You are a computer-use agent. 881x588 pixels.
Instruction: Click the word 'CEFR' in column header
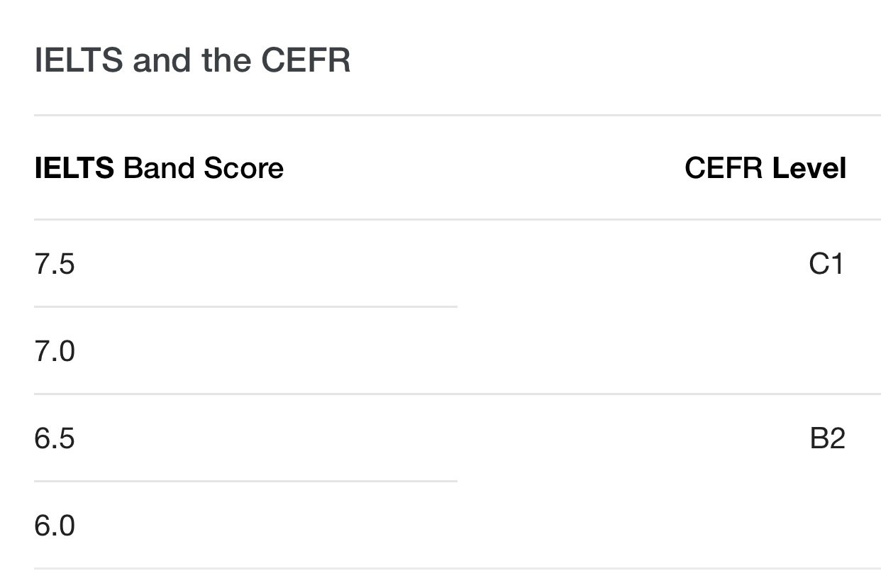724,168
